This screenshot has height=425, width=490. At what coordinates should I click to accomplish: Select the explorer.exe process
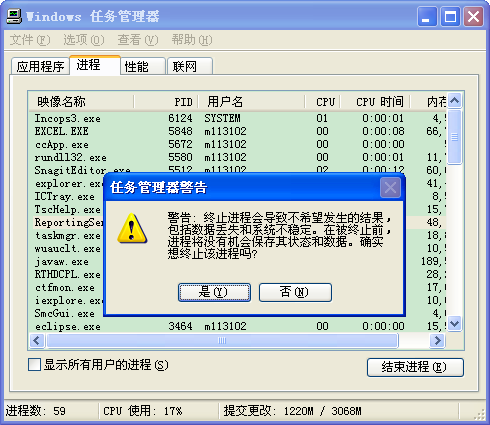[x=68, y=183]
